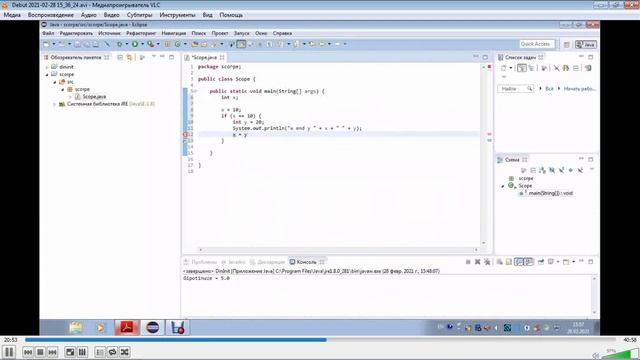This screenshot has height=360, width=640.
Task: Select the Java perspective button
Action: click(586, 44)
